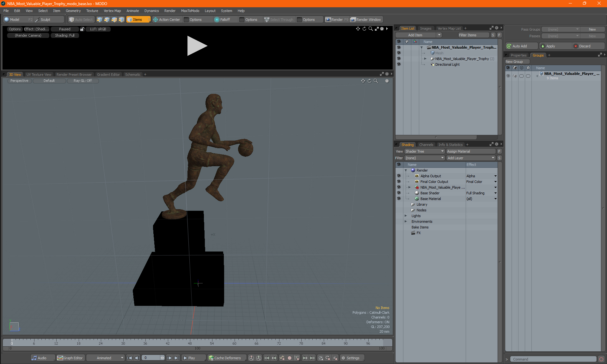Image resolution: width=607 pixels, height=364 pixels.
Task: Click 3D viewport zoom magnifier icon
Action: [376, 81]
